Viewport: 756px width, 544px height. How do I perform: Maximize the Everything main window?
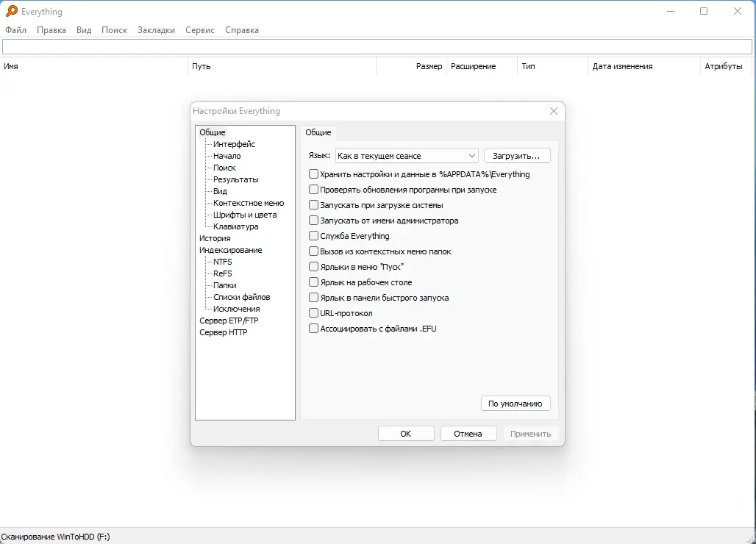pos(704,11)
